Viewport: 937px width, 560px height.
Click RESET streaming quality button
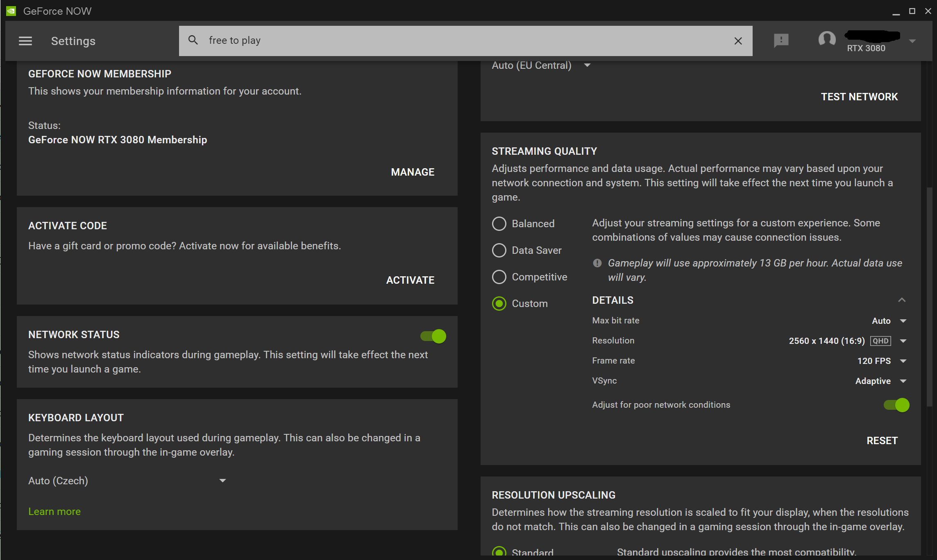click(x=882, y=440)
